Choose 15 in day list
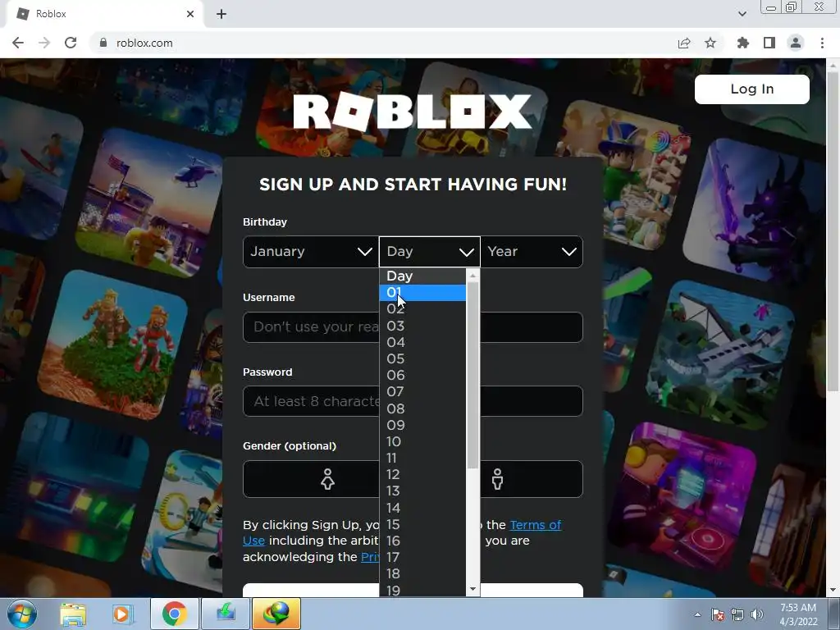The image size is (840, 630). (422, 524)
